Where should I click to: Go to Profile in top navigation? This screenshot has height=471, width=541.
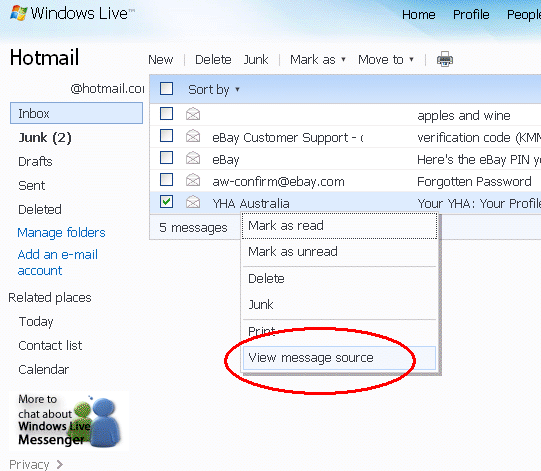(x=471, y=14)
